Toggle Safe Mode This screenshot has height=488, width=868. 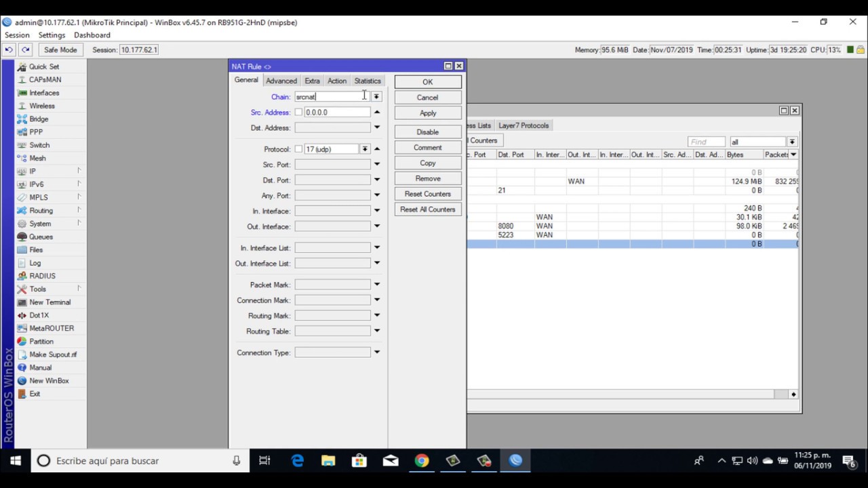pyautogui.click(x=60, y=49)
